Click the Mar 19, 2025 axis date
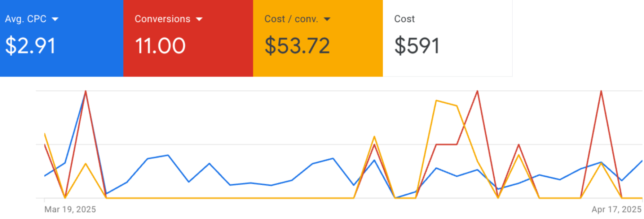 pyautogui.click(x=70, y=210)
